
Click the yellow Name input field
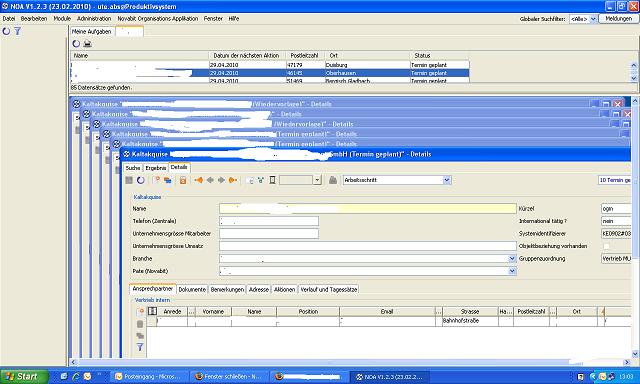[368, 209]
